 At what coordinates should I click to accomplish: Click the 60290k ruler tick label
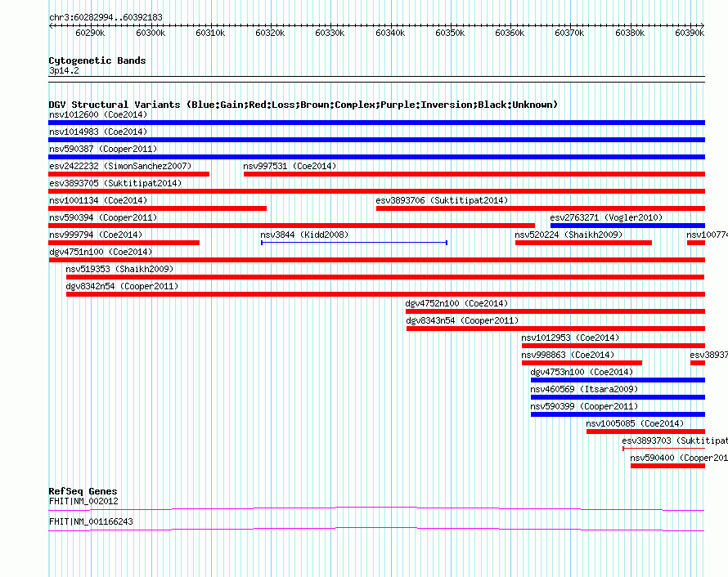pos(90,34)
